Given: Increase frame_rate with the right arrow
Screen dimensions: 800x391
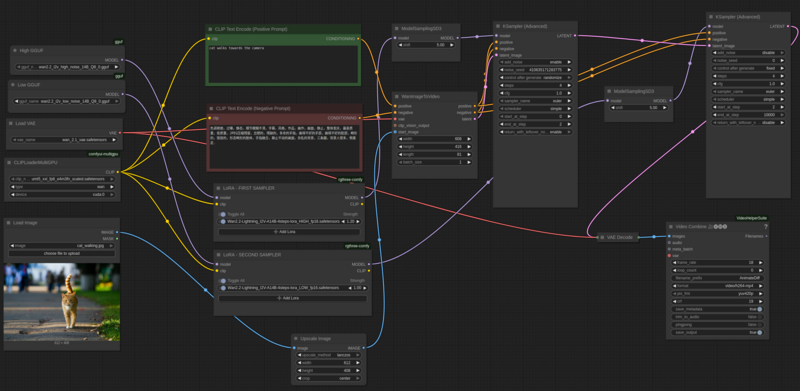Looking at the screenshot, I should point(761,262).
